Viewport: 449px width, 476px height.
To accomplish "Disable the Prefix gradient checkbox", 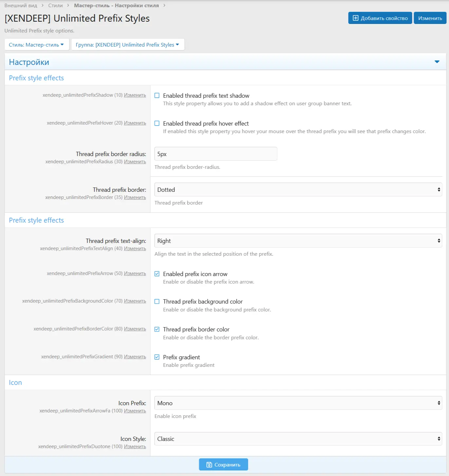I will (x=157, y=357).
